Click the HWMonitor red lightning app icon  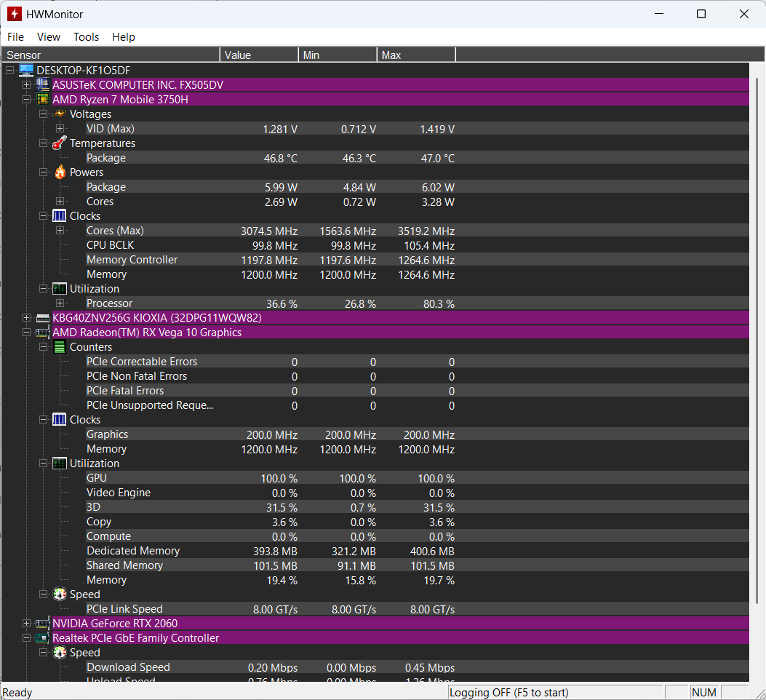(14, 14)
